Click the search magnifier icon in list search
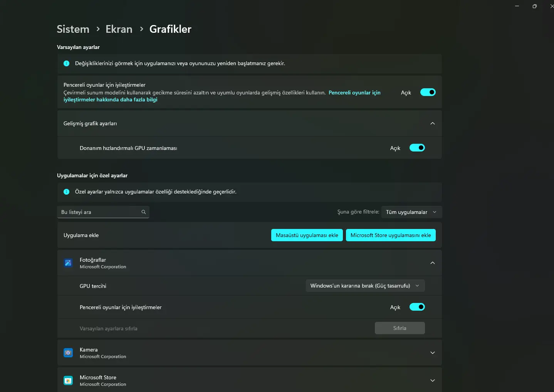This screenshot has height=392, width=554. pyautogui.click(x=144, y=212)
